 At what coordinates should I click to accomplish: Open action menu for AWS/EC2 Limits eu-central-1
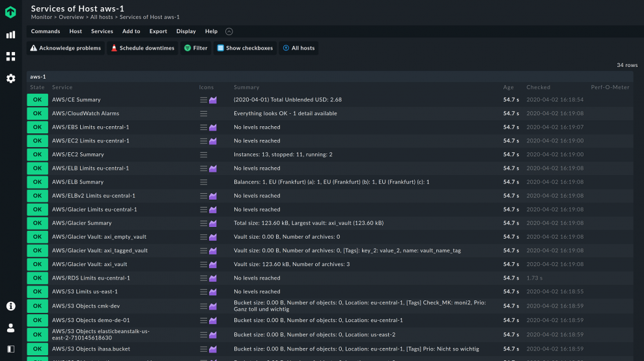(203, 141)
